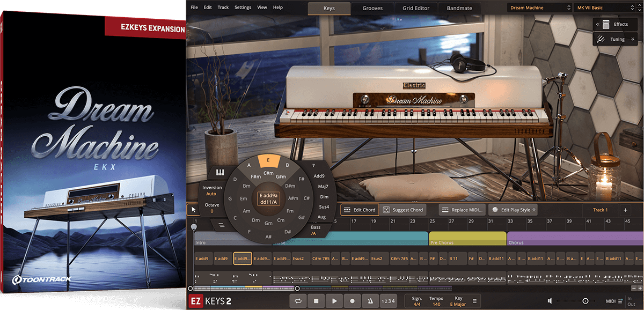Open the Settings menu

[243, 8]
